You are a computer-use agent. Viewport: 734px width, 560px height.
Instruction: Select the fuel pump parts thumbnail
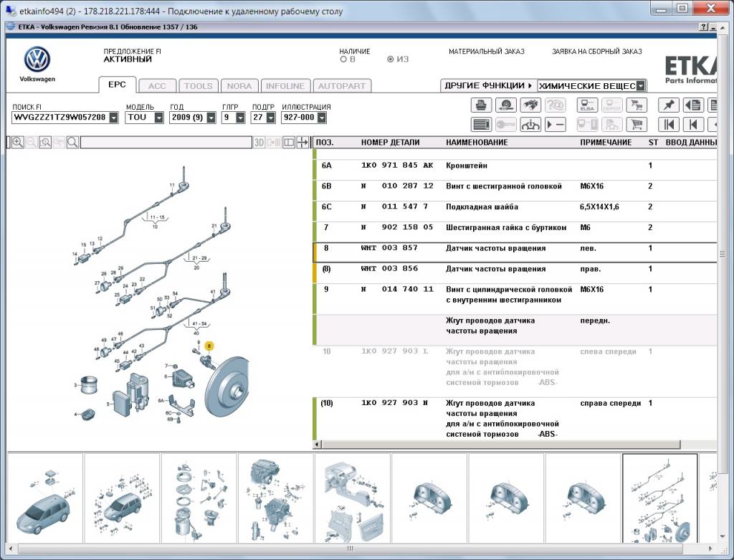point(199,498)
